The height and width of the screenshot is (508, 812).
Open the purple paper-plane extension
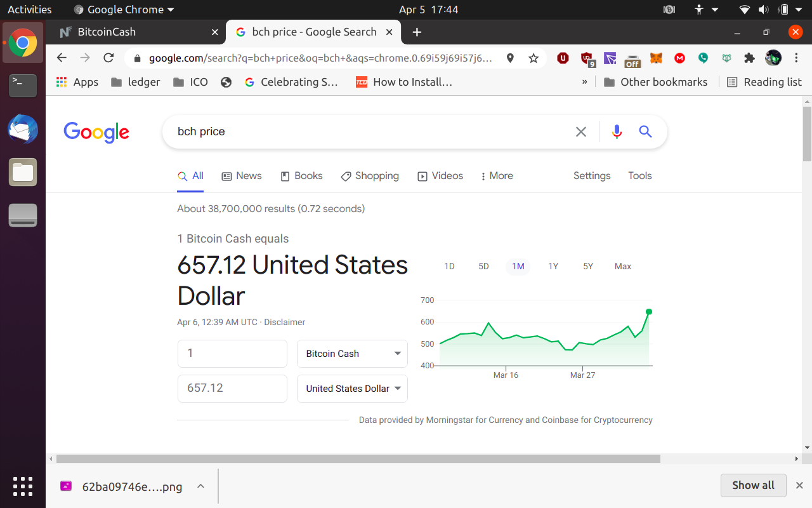610,58
